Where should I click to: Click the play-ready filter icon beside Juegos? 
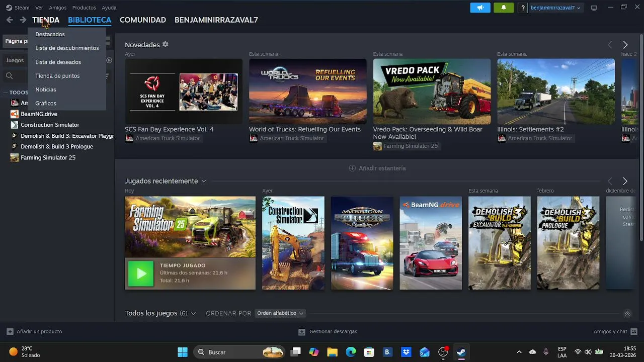[109, 60]
